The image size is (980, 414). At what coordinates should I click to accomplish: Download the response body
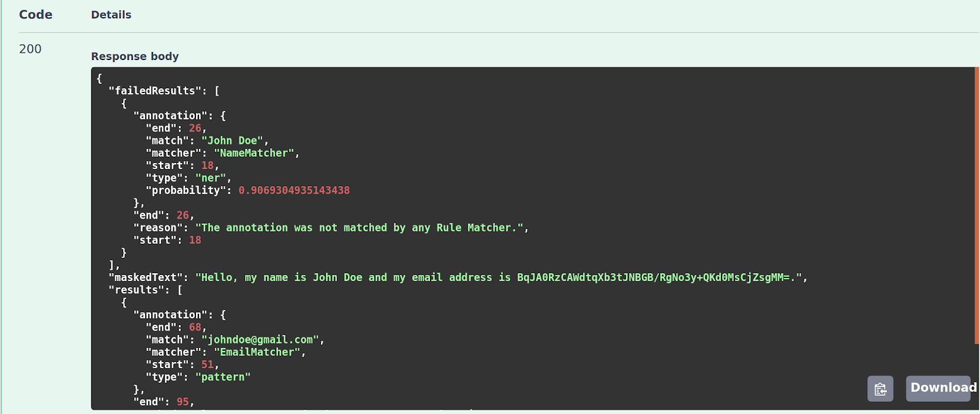click(939, 388)
